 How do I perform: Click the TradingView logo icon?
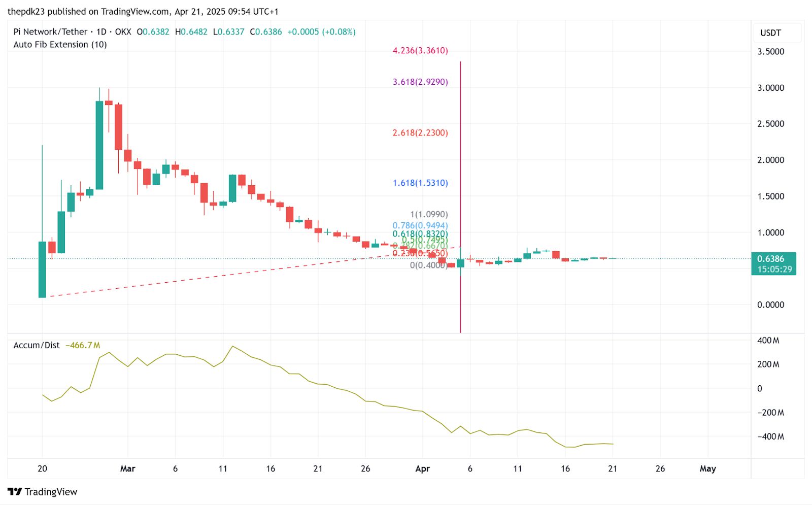(x=15, y=491)
